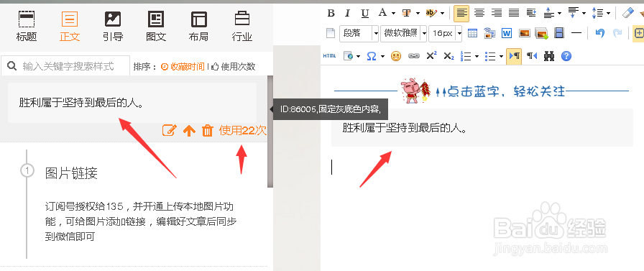Open the emoticon picker

(396, 56)
